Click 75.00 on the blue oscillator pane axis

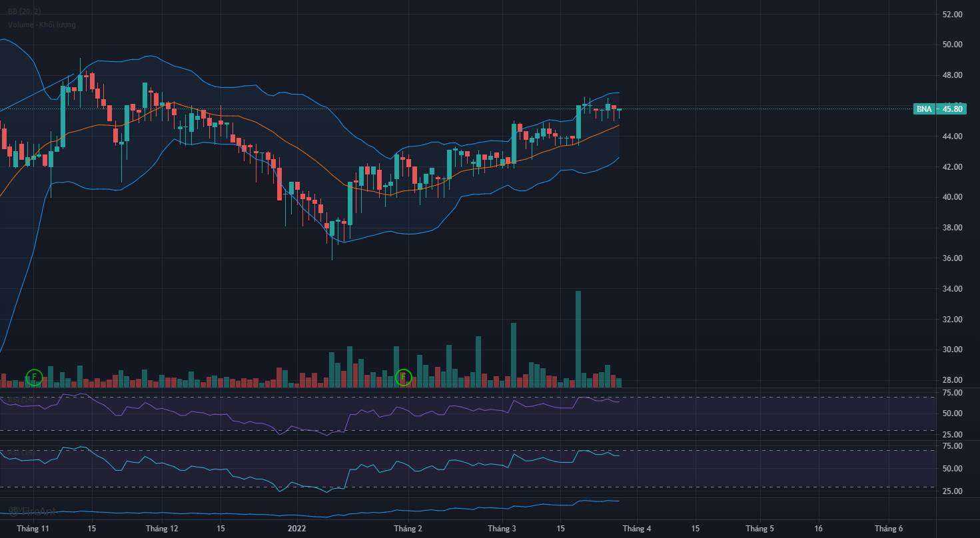[953, 446]
